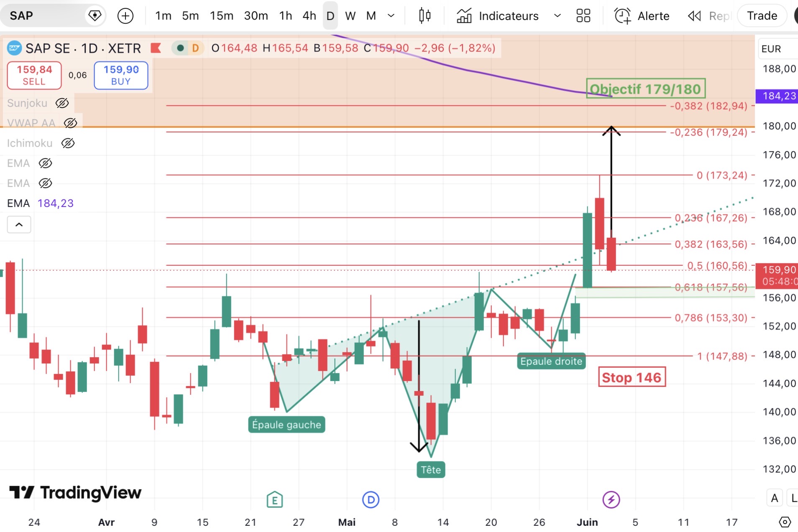Select the daily D timeframe
The image size is (798, 532).
[330, 16]
